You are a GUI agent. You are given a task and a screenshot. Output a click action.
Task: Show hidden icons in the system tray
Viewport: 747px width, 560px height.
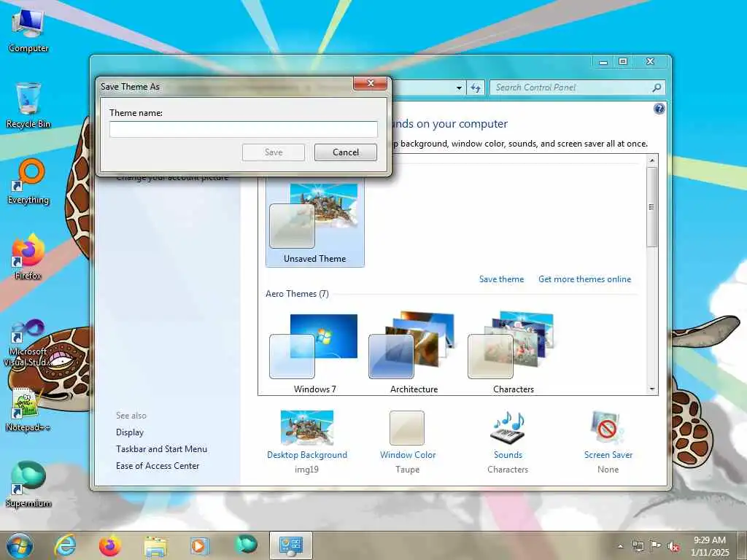(620, 546)
